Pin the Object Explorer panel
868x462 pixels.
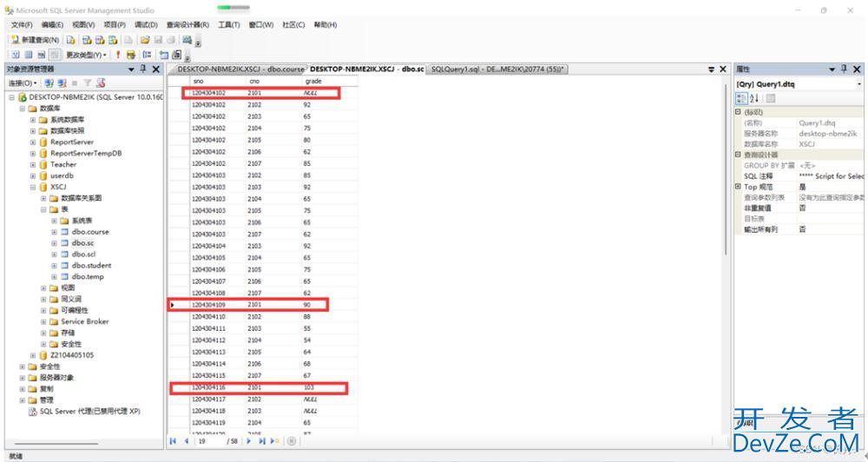tap(143, 69)
